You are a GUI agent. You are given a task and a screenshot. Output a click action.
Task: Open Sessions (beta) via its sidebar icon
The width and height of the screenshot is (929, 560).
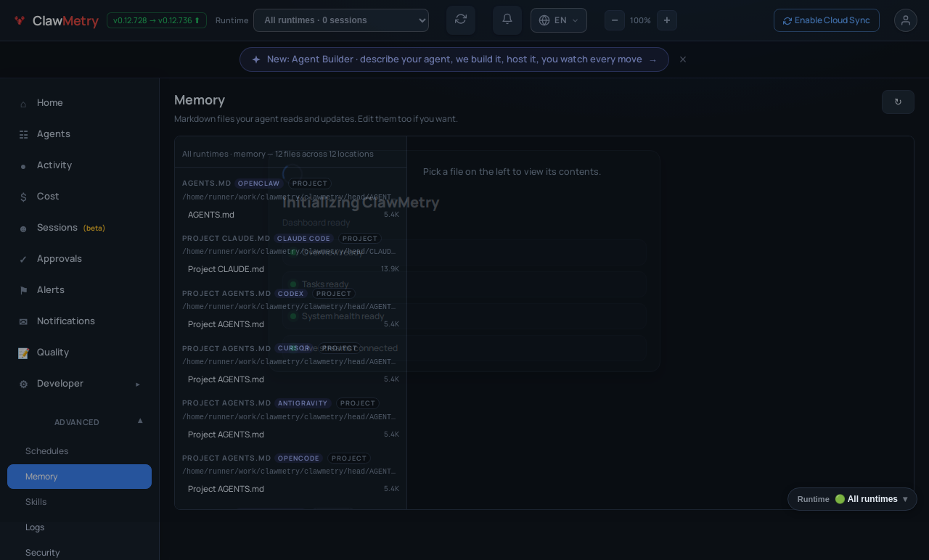23,228
